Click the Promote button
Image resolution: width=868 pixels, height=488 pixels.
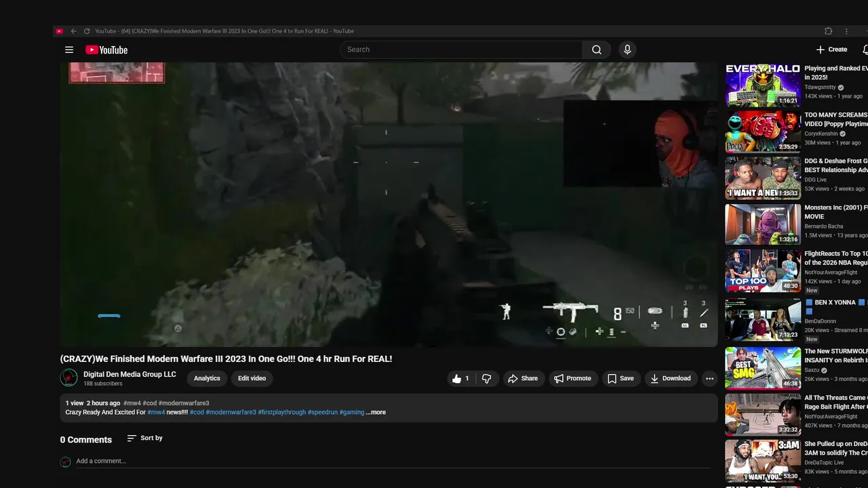tap(573, 378)
